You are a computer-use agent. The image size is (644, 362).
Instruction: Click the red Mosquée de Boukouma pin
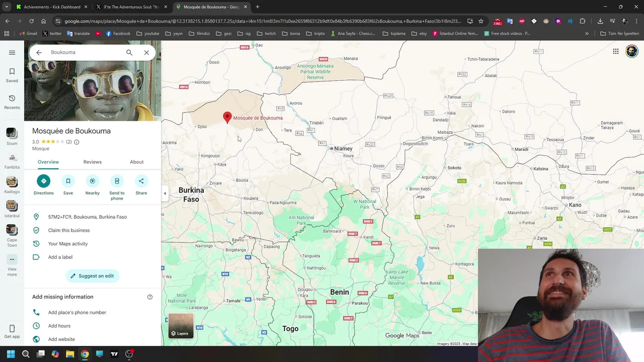point(227,118)
